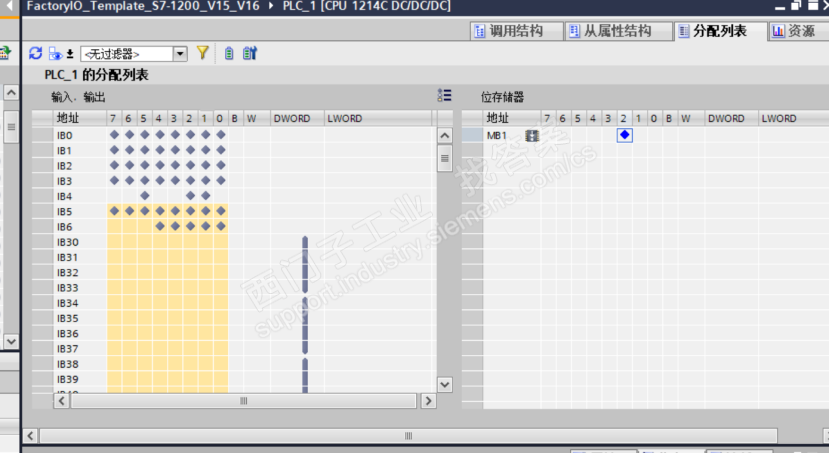Switch to the 调用结构 tab
The height and width of the screenshot is (453, 830).
(x=516, y=31)
